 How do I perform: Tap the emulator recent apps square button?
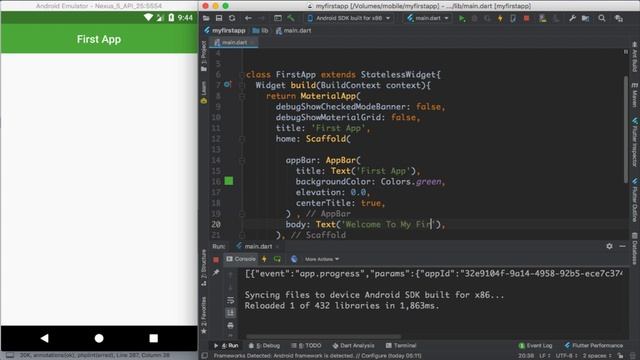(x=153, y=338)
